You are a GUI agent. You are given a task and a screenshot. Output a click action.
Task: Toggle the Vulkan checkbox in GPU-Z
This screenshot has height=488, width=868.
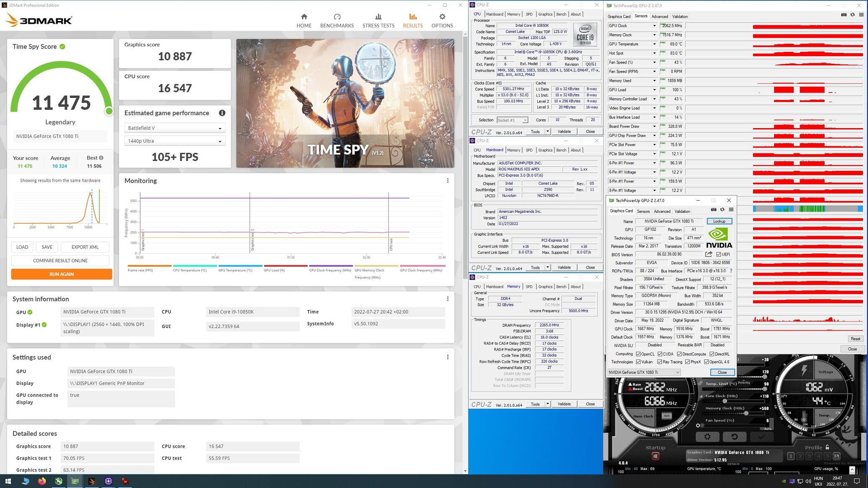pos(638,362)
